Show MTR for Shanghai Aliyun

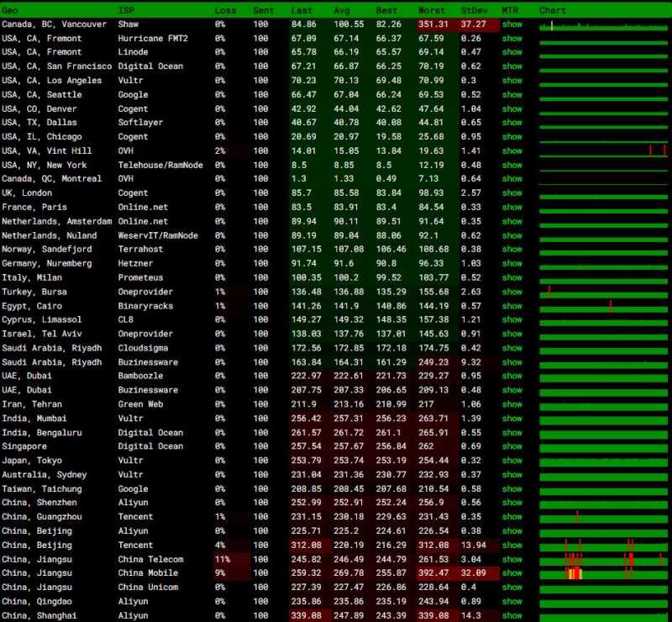pos(512,615)
